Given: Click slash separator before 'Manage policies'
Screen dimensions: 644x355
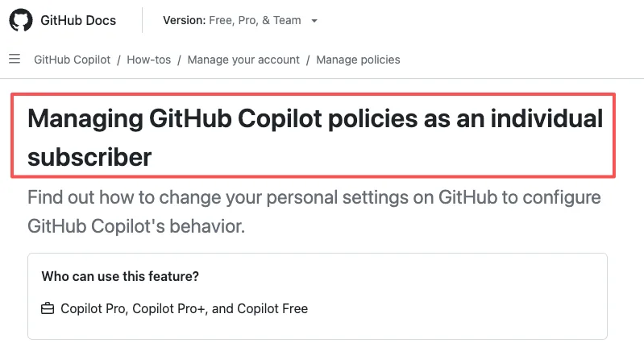Looking at the screenshot, I should 308,60.
